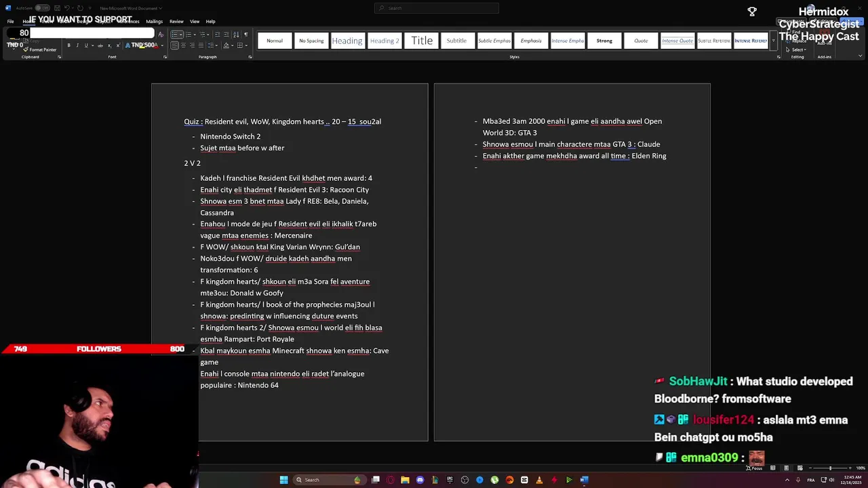Click in the Word search box

[x=436, y=8]
